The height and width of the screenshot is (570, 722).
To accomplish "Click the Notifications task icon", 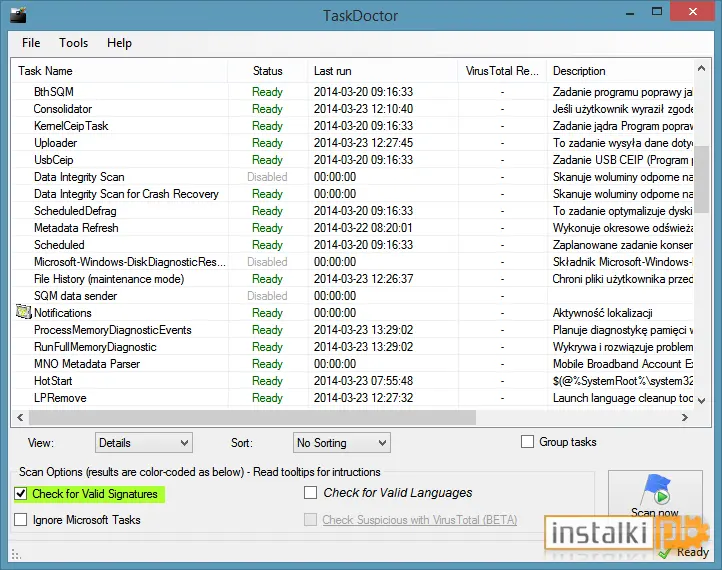I will [x=23, y=312].
